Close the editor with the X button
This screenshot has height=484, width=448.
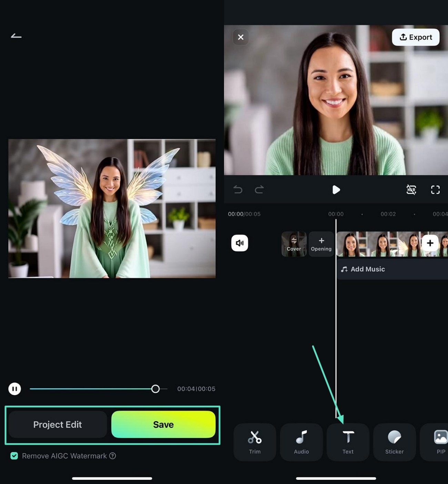pos(241,37)
